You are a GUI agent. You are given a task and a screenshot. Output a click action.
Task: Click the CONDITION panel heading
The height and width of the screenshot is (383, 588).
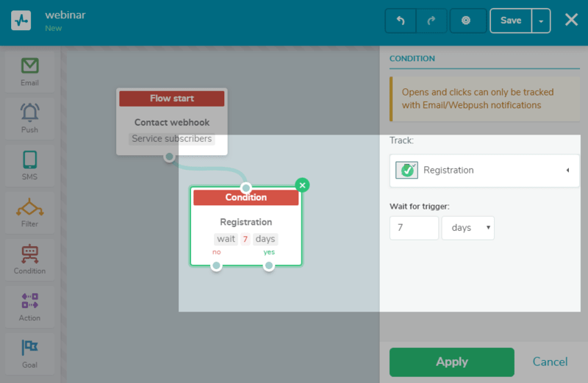412,59
